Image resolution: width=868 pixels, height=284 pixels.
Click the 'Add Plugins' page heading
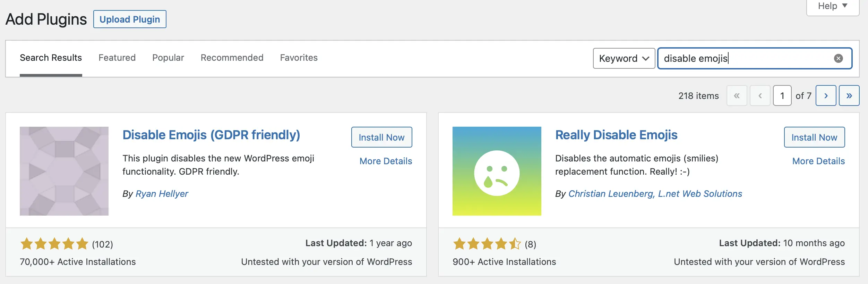coord(46,19)
